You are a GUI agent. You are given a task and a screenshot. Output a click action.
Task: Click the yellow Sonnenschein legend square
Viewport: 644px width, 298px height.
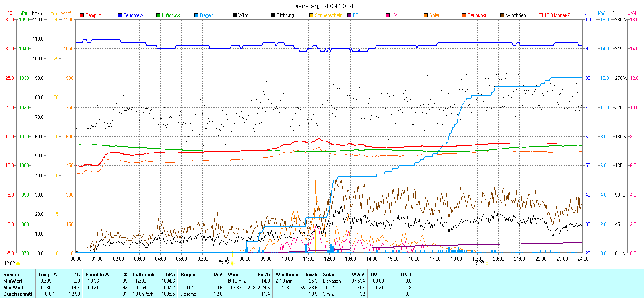311,15
